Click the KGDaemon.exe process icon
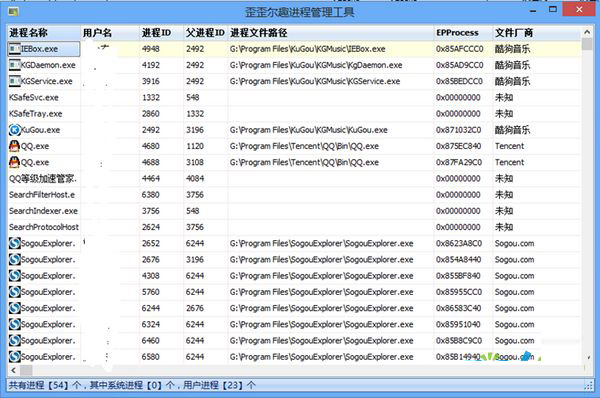 pos(15,65)
